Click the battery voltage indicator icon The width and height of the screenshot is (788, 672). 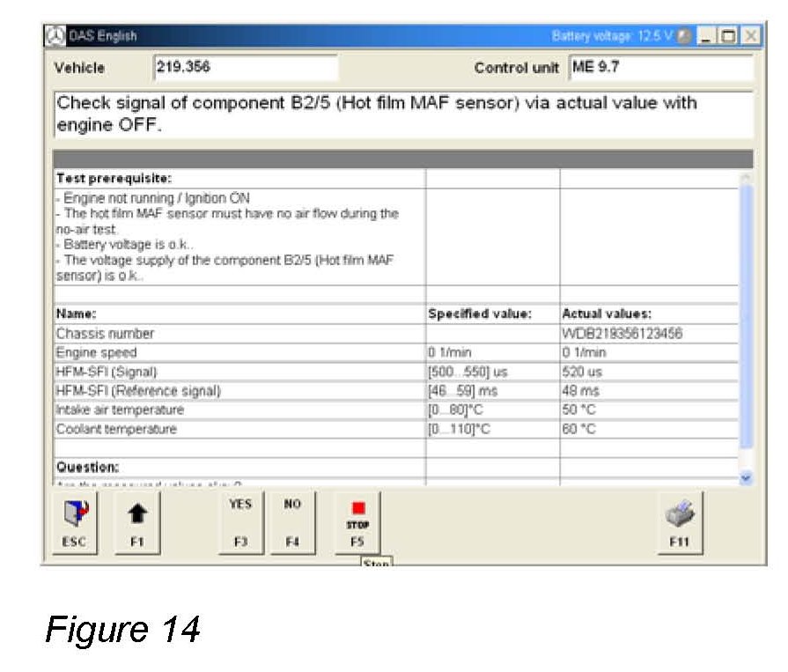(684, 36)
